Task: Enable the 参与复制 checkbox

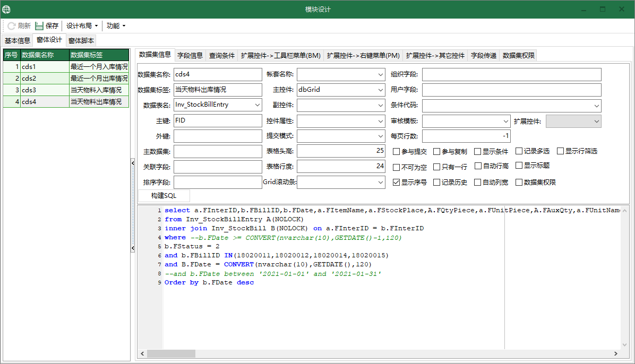Action: [x=436, y=151]
